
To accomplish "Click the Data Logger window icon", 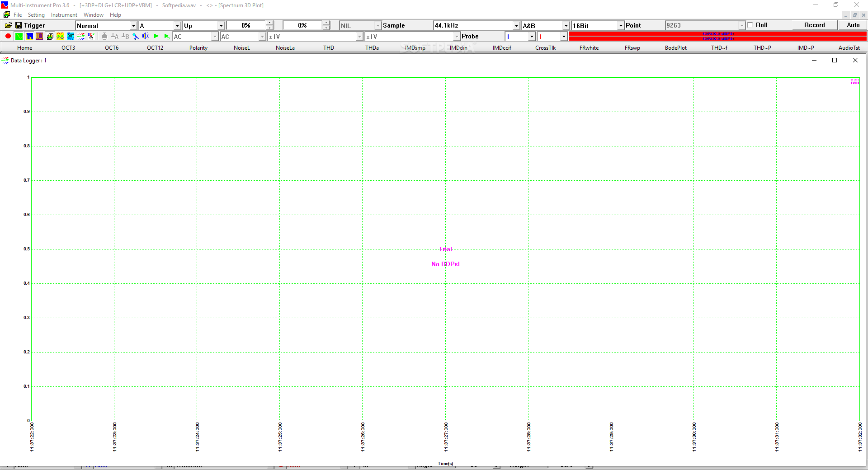I will click(x=5, y=60).
